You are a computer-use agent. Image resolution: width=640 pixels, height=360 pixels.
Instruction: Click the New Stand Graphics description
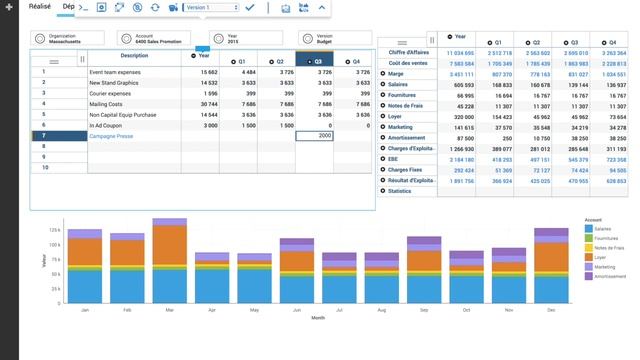click(x=114, y=83)
